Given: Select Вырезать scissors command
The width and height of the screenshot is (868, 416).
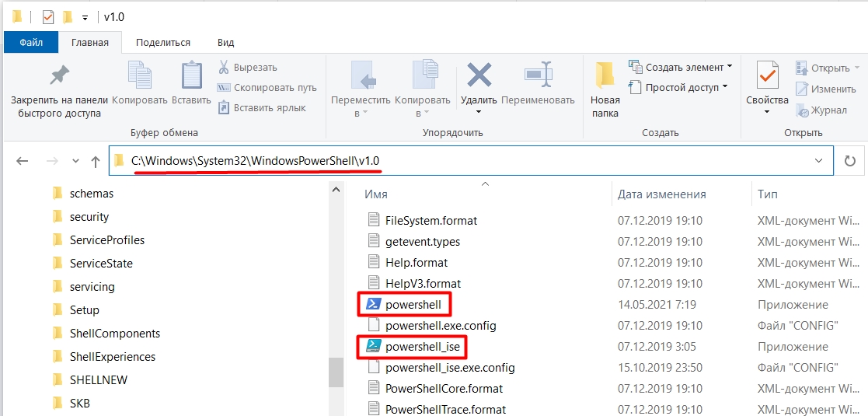Looking at the screenshot, I should (x=247, y=68).
